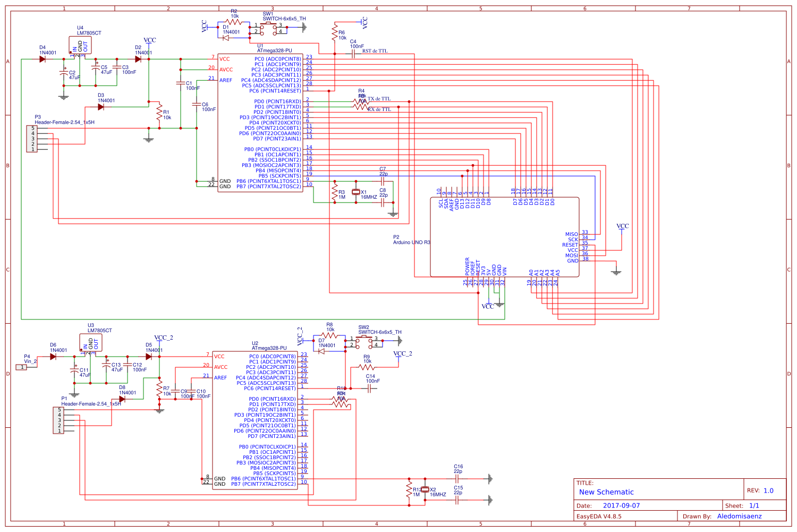The image size is (797, 532).
Task: Click diode D6 1N4001
Action: coord(53,357)
